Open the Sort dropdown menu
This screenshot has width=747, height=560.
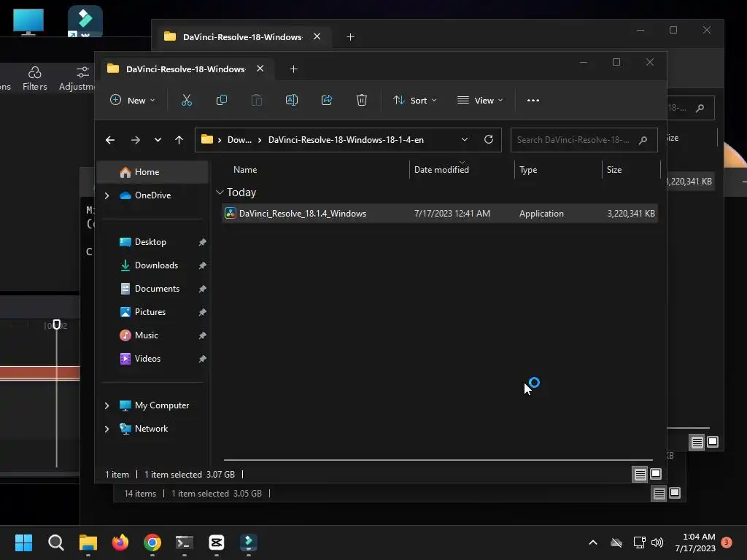click(x=414, y=101)
